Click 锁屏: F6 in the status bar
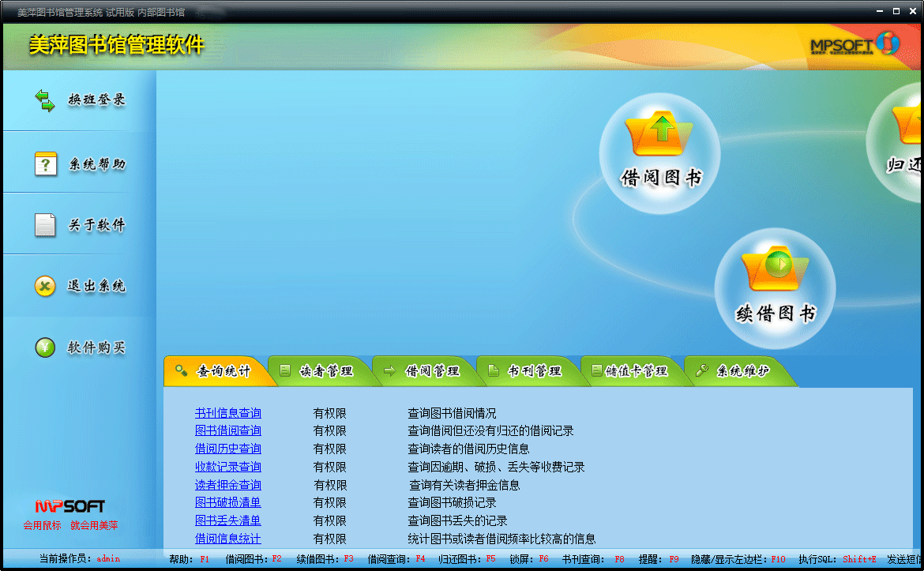The height and width of the screenshot is (571, 924). tap(529, 559)
